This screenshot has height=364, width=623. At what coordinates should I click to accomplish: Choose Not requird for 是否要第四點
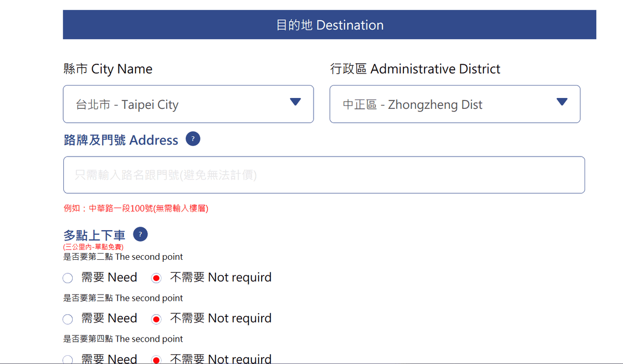pyautogui.click(x=156, y=359)
